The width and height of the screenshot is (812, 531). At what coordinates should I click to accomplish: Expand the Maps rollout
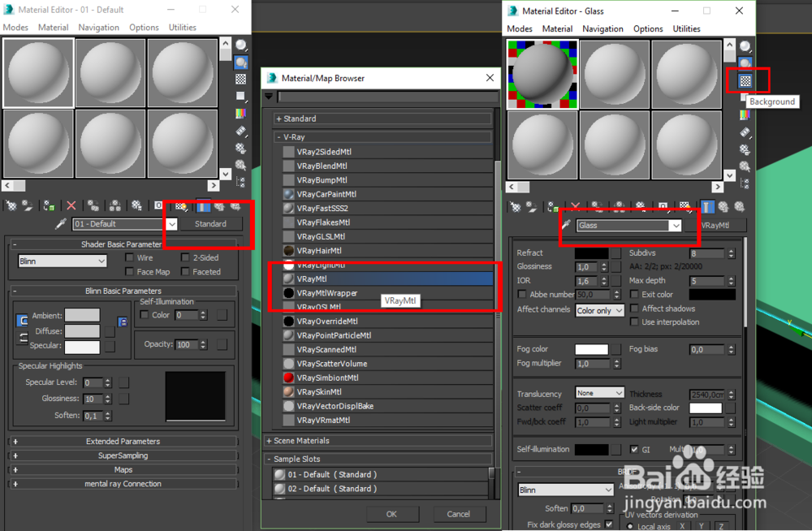[x=123, y=469]
